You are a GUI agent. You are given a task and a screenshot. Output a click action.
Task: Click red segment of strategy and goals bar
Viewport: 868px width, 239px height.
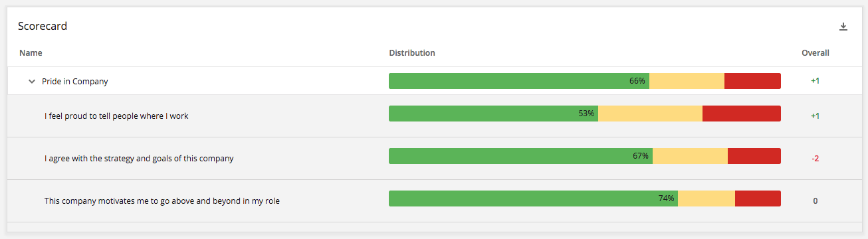754,156
